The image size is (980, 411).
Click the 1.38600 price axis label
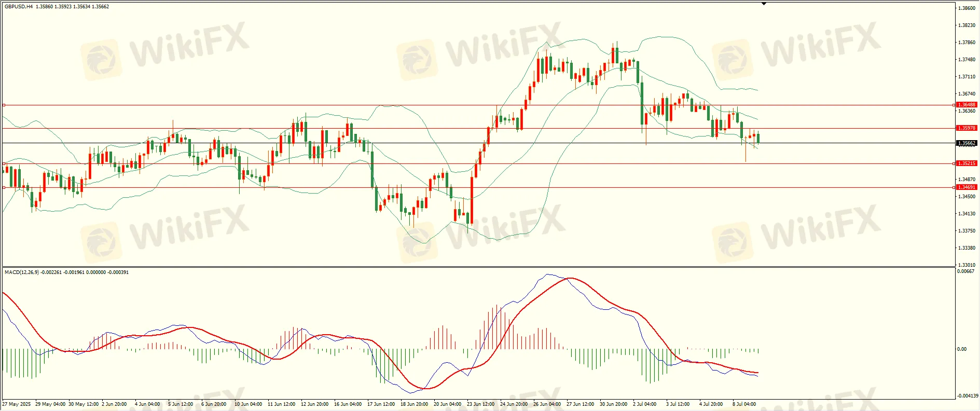click(x=967, y=8)
